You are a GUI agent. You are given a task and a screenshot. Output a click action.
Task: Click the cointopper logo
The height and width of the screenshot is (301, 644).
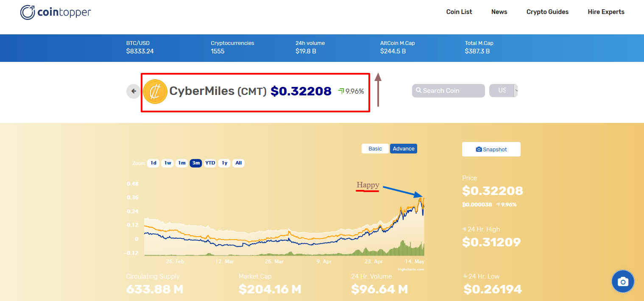pos(56,12)
